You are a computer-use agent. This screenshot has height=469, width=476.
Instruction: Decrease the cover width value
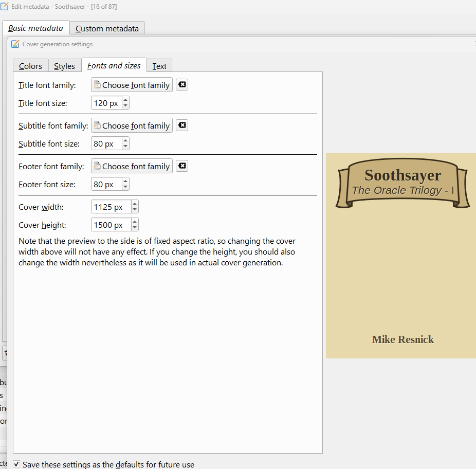pyautogui.click(x=135, y=210)
